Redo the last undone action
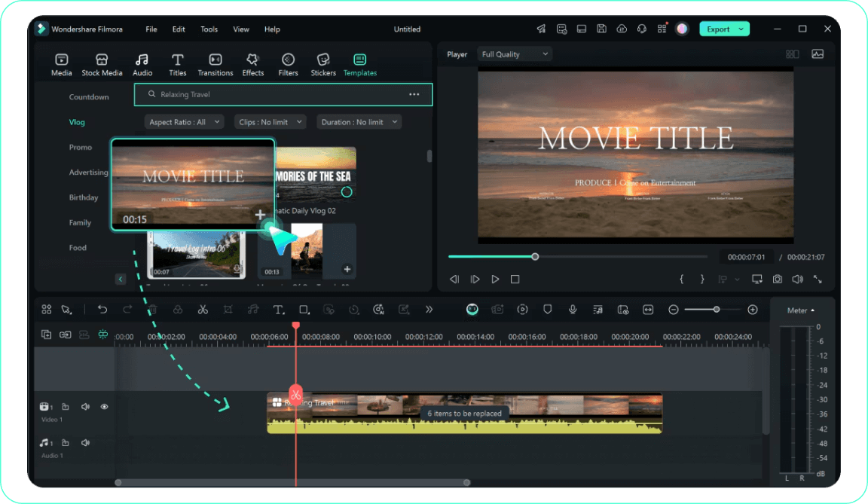Image resolution: width=868 pixels, height=504 pixels. click(x=127, y=310)
